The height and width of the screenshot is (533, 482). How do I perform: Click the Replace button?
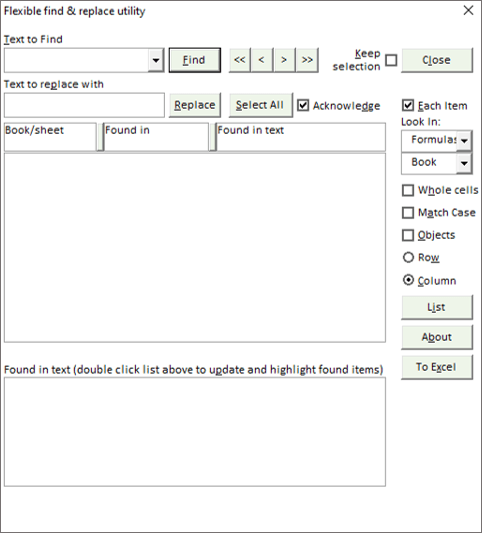[x=195, y=105]
